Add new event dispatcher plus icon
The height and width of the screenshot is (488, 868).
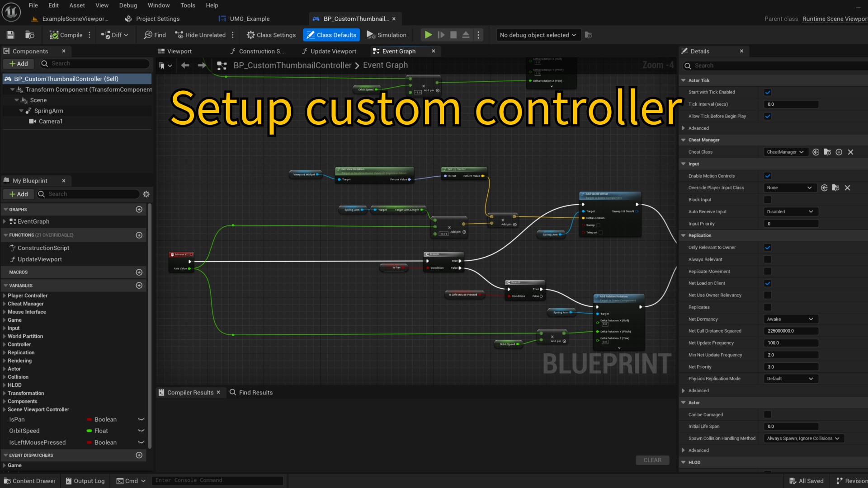click(139, 455)
